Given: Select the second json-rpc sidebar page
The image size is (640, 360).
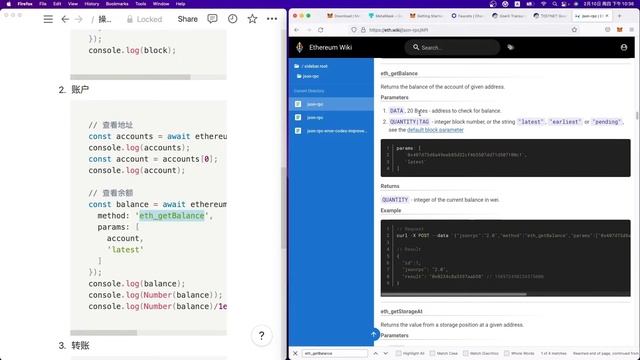Looking at the screenshot, I should tap(331, 118).
